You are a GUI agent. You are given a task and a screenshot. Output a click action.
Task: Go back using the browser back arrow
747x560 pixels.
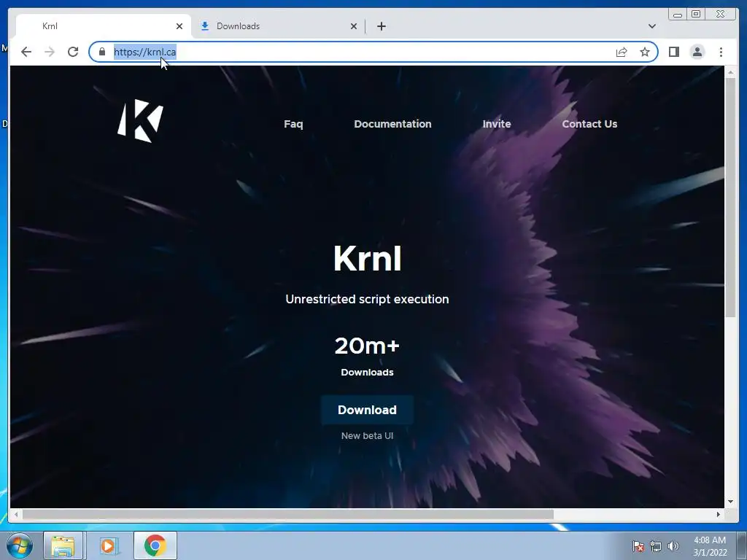pyautogui.click(x=26, y=52)
